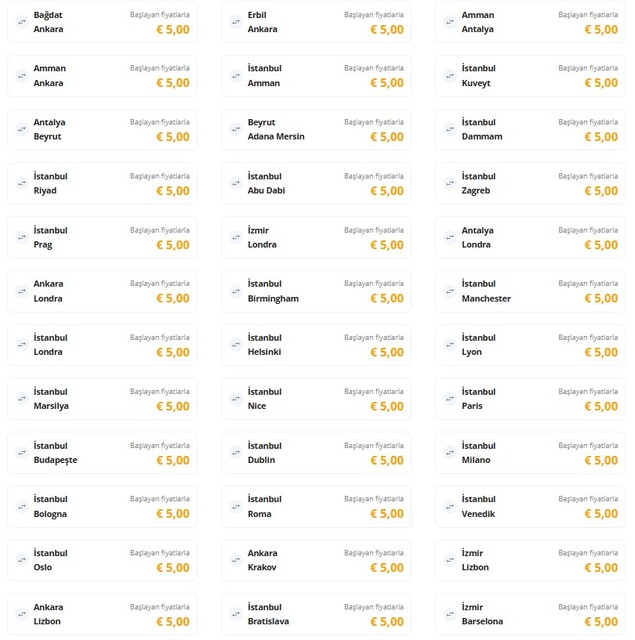The height and width of the screenshot is (640, 635).
Task: Click the € 5,00 price for İstanbul–Zagreb
Action: [601, 191]
